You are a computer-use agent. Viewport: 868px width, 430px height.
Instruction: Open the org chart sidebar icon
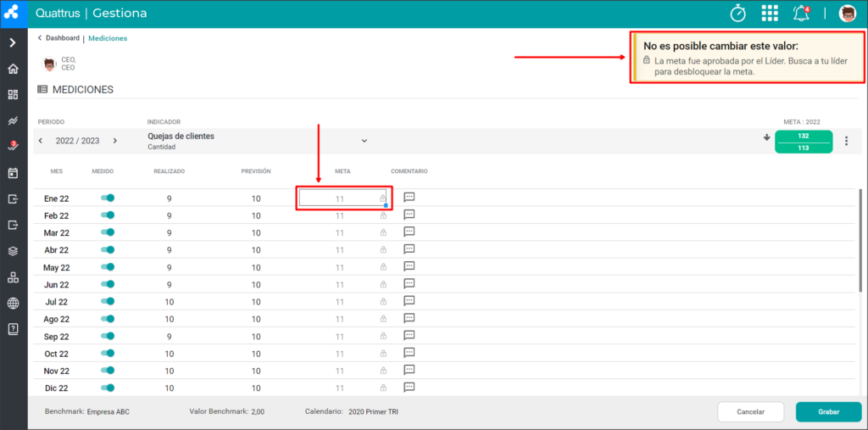[x=14, y=277]
